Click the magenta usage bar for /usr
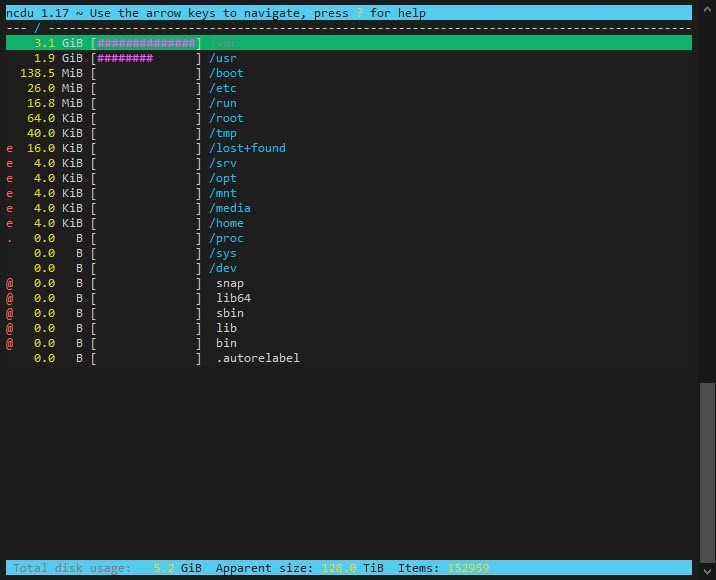This screenshot has height=580, width=716. [125, 58]
